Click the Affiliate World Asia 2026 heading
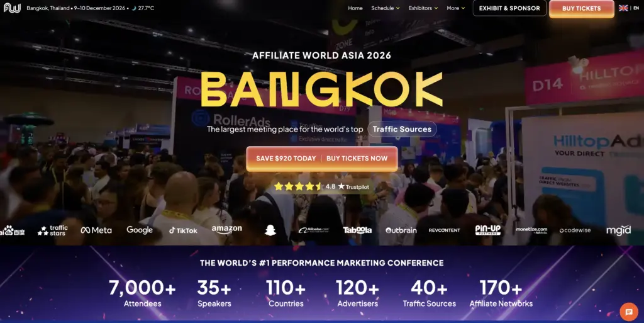The height and width of the screenshot is (323, 644). coord(321,55)
